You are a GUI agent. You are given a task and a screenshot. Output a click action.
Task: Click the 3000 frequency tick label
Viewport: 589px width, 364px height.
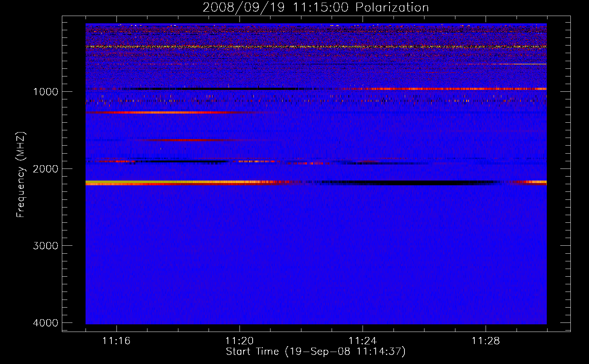click(x=46, y=246)
